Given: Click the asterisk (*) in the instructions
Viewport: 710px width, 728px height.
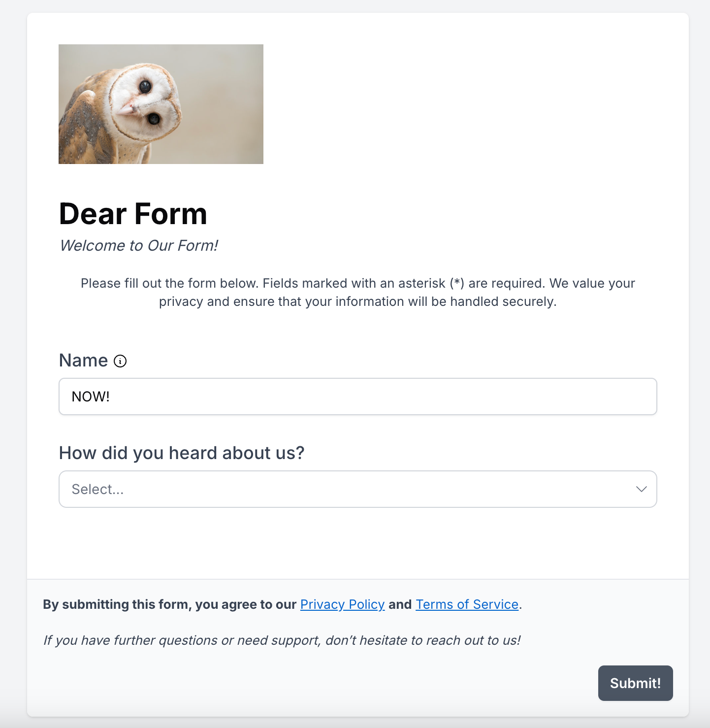Looking at the screenshot, I should tap(457, 283).
